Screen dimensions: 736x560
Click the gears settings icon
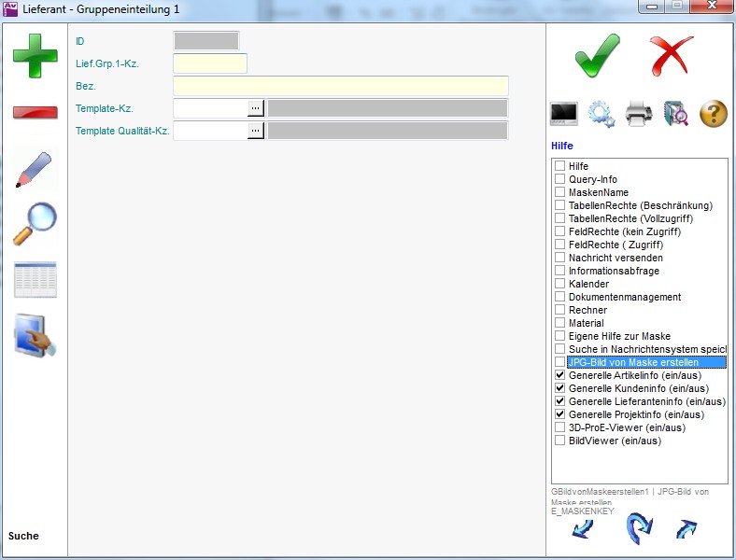[x=602, y=114]
